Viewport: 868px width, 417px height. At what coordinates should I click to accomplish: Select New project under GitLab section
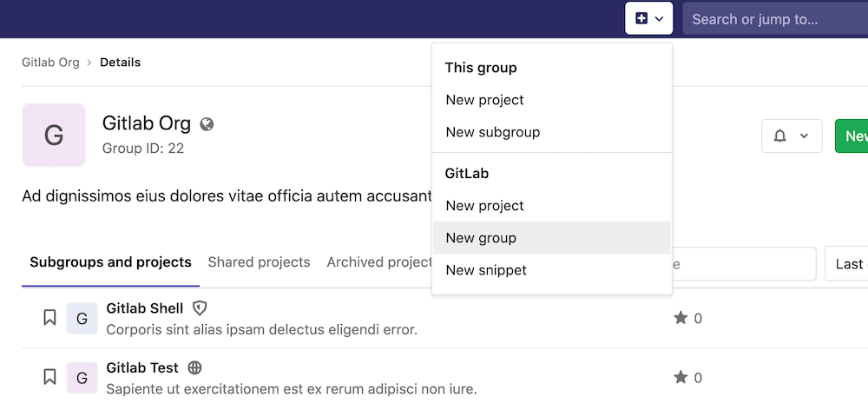pyautogui.click(x=484, y=206)
